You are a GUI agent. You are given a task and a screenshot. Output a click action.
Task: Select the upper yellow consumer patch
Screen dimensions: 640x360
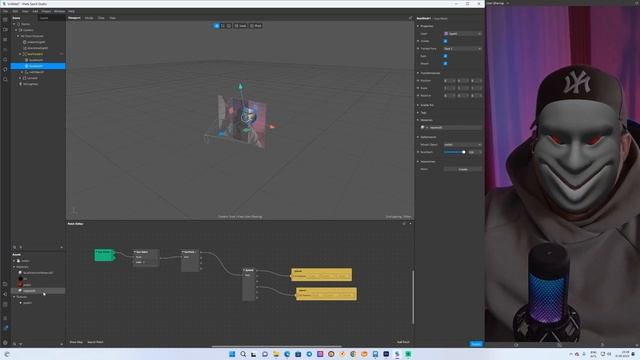pos(322,274)
